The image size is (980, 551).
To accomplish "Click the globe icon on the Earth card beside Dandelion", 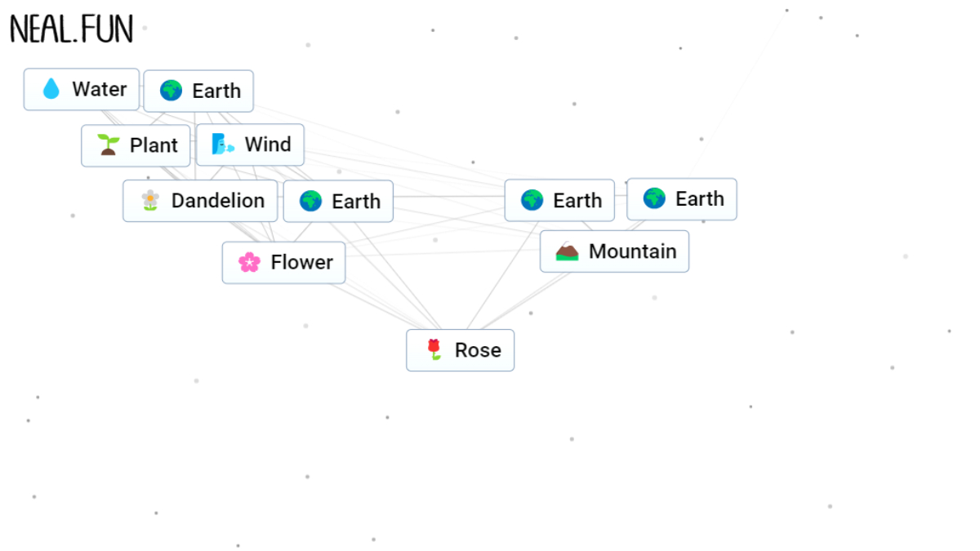I will point(310,201).
